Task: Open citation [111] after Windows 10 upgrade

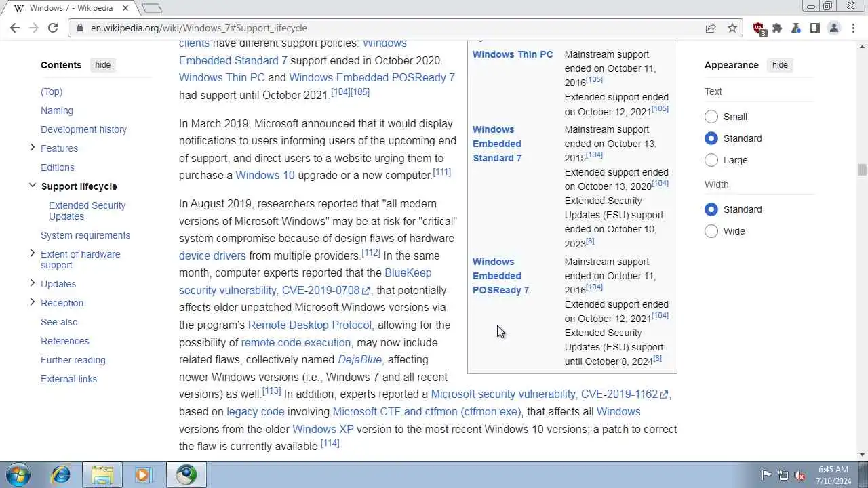Action: (442, 171)
